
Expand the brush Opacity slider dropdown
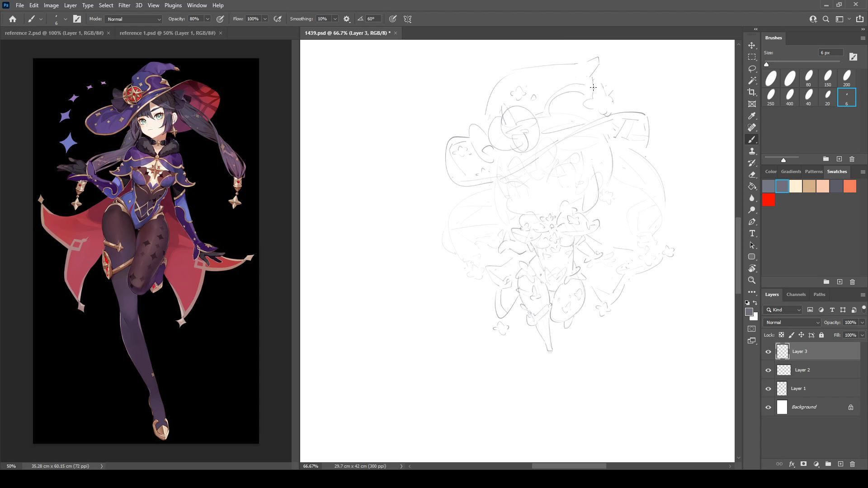[x=208, y=19]
